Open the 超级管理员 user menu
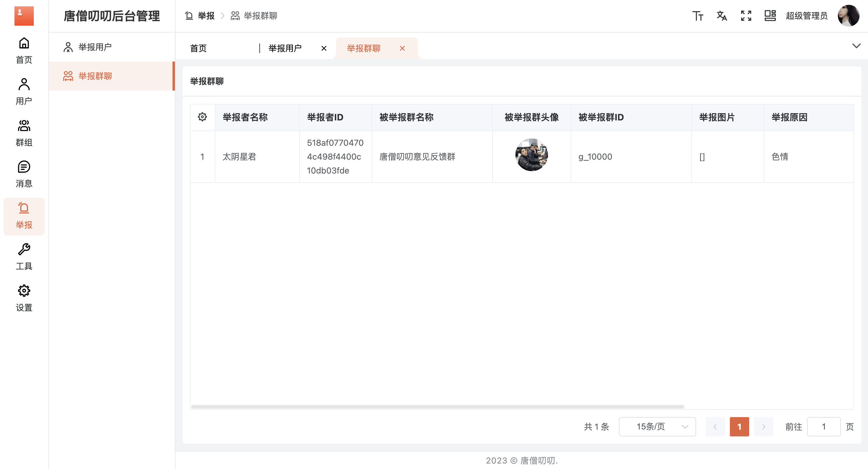This screenshot has width=868, height=469. [x=807, y=16]
